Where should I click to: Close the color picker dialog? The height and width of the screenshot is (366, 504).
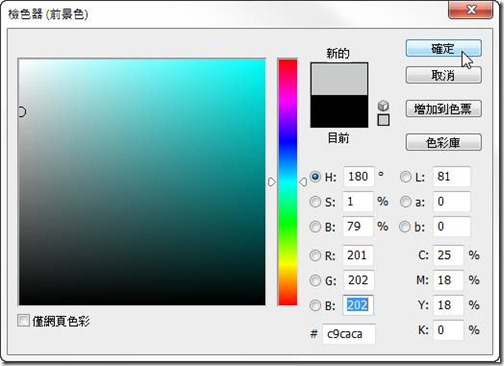(471, 9)
